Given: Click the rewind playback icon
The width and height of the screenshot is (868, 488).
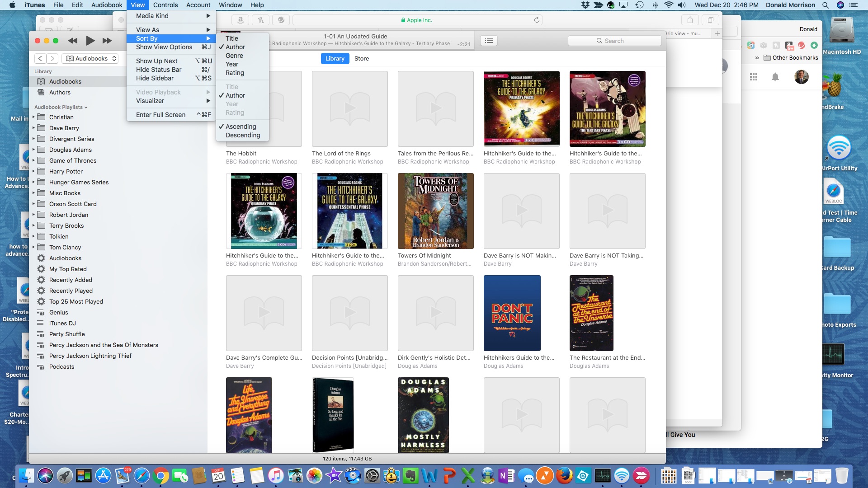Looking at the screenshot, I should click(x=72, y=41).
